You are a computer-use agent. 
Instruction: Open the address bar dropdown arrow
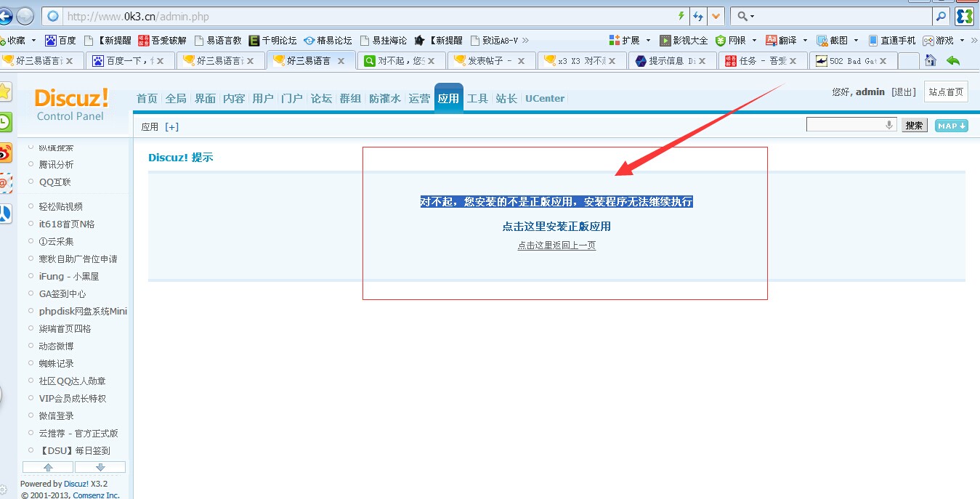click(x=717, y=16)
